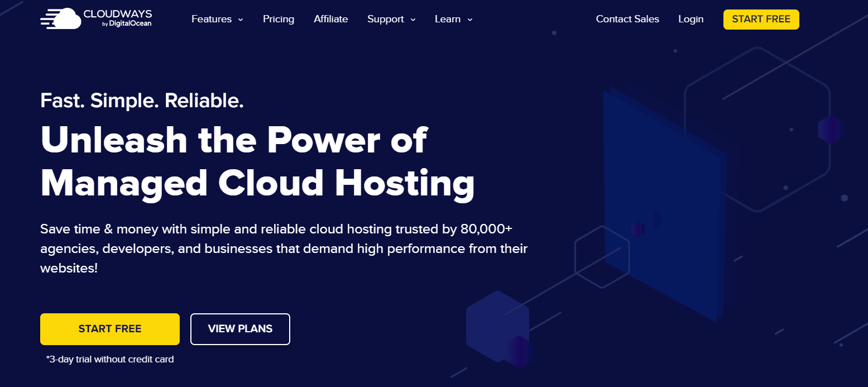
Task: Click the blue layered panel illustration
Action: point(664,201)
